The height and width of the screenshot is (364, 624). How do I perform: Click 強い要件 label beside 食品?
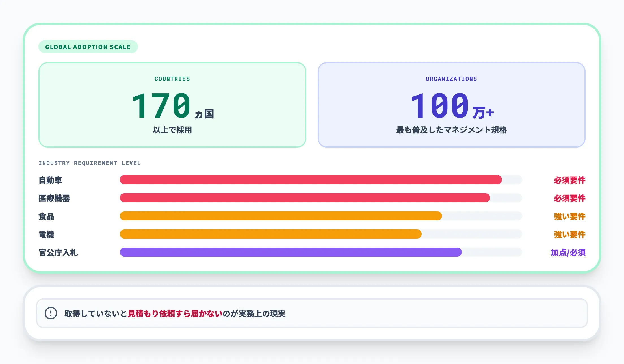[x=569, y=216]
